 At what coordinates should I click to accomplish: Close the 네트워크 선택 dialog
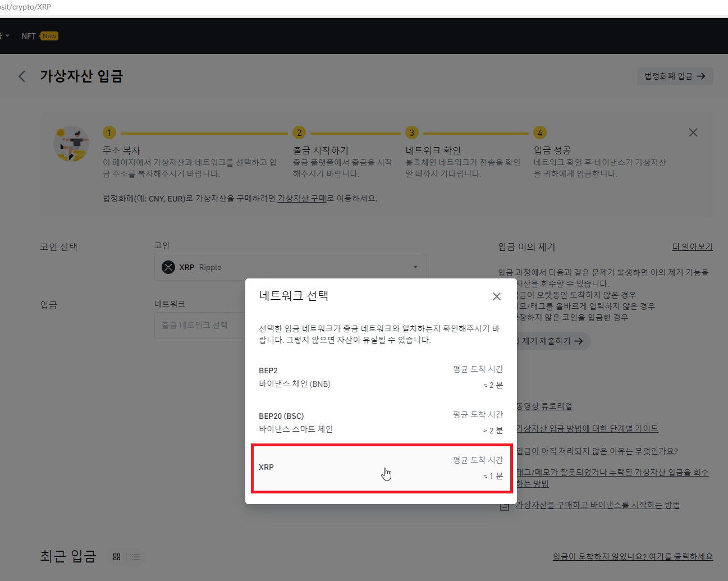click(497, 296)
